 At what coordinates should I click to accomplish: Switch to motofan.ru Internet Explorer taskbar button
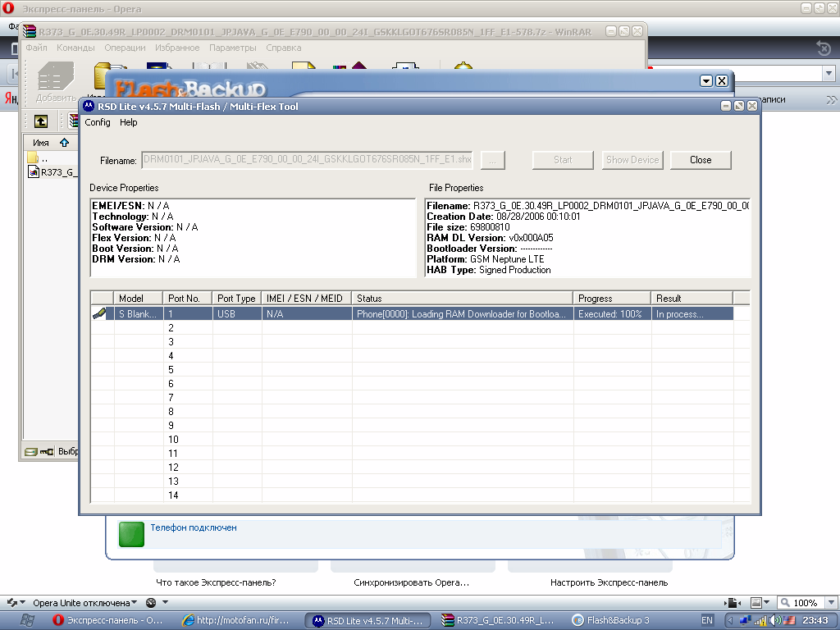coord(235,620)
